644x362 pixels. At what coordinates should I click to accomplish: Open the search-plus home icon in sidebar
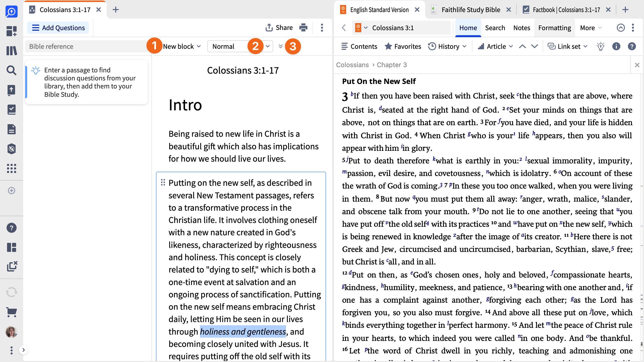pos(12,12)
